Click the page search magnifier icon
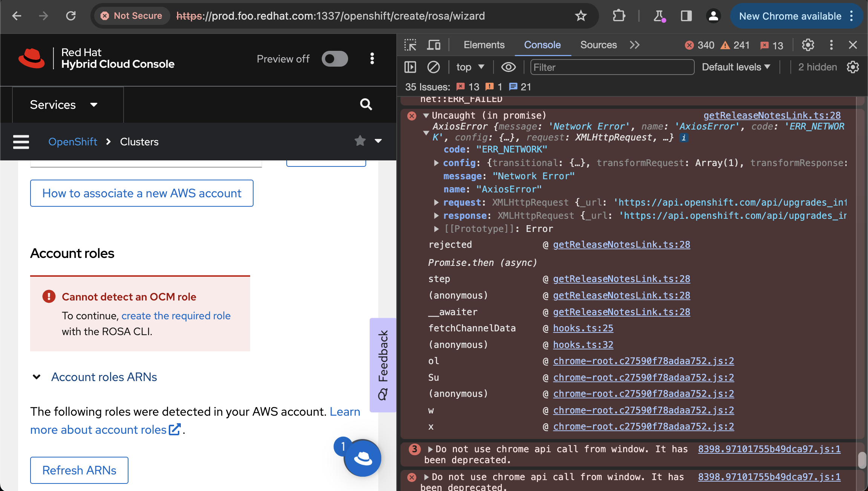This screenshot has height=491, width=868. click(x=366, y=104)
